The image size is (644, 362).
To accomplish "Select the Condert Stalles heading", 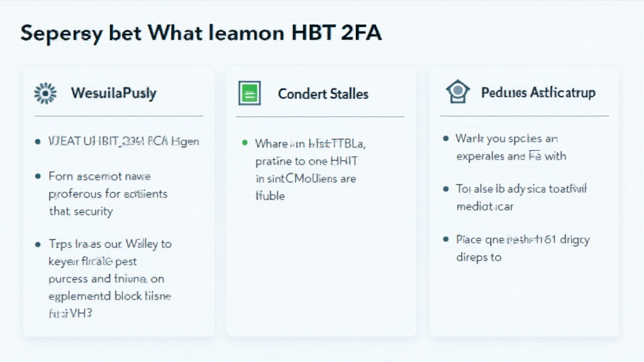I will click(323, 94).
